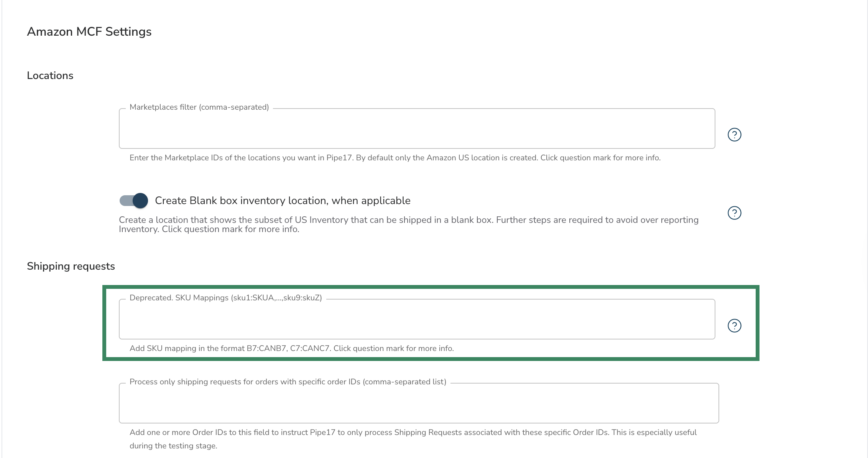Click the 'Process only shipping requests' field label

288,382
